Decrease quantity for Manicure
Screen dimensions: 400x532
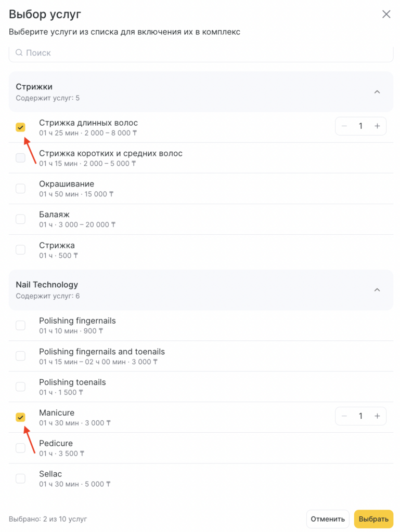point(344,416)
